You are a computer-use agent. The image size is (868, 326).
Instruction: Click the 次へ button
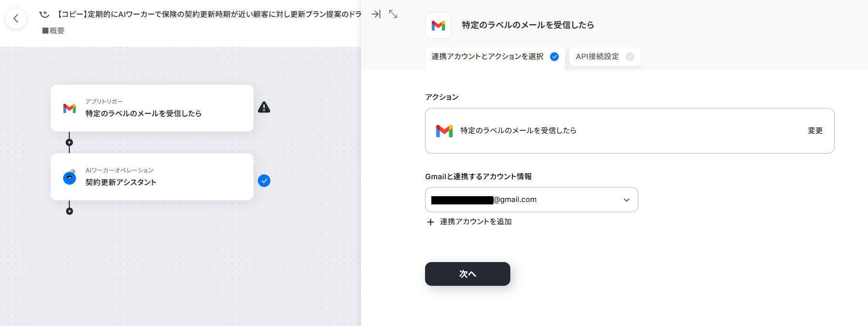pyautogui.click(x=467, y=274)
